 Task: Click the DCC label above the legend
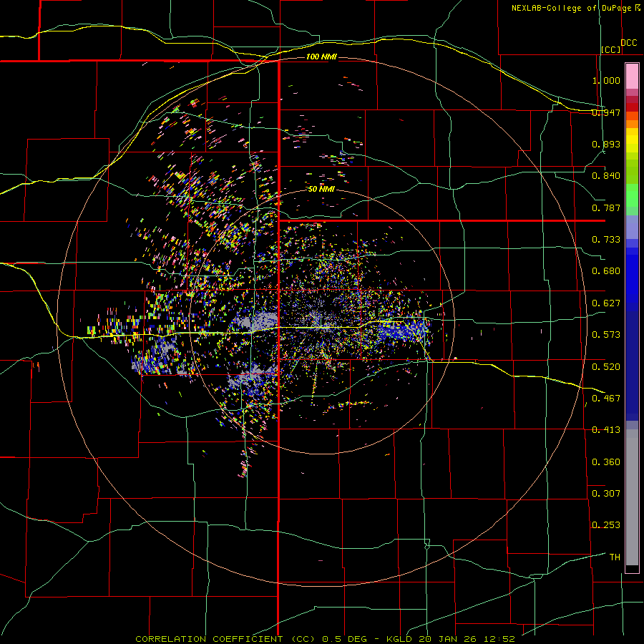tap(628, 43)
